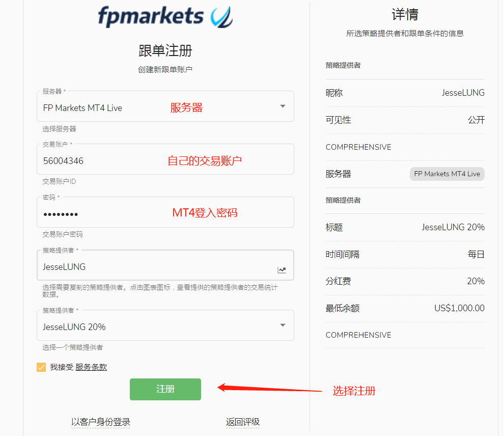Click minimum balance US$1,000.00
The image size is (504, 436).
point(459,308)
